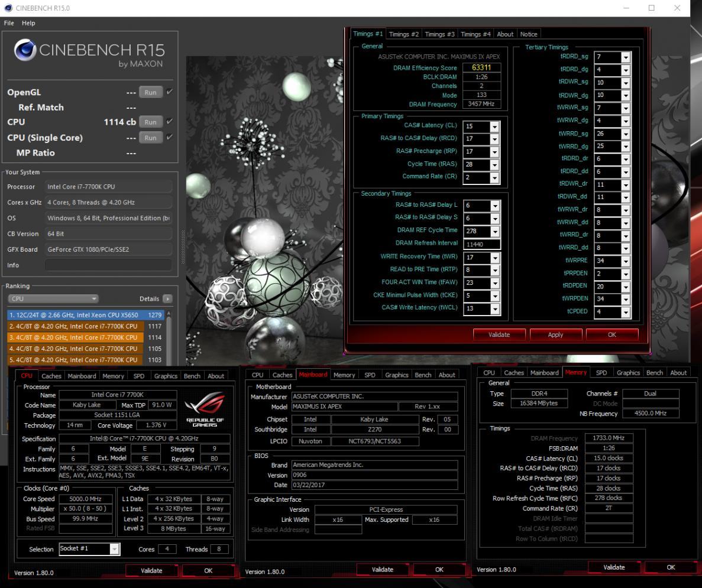702x588 pixels.
Task: Toggle the CPU (Single Core) checkbox
Action: click(170, 137)
